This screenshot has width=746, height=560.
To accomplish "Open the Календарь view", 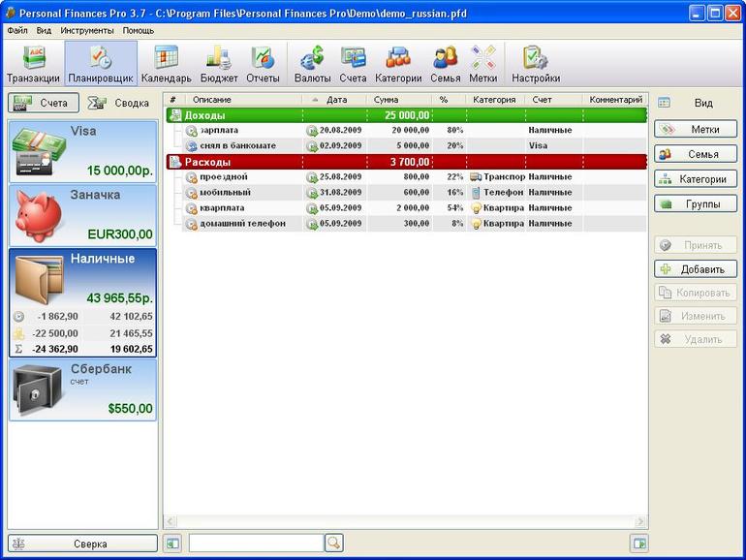I will (166, 64).
